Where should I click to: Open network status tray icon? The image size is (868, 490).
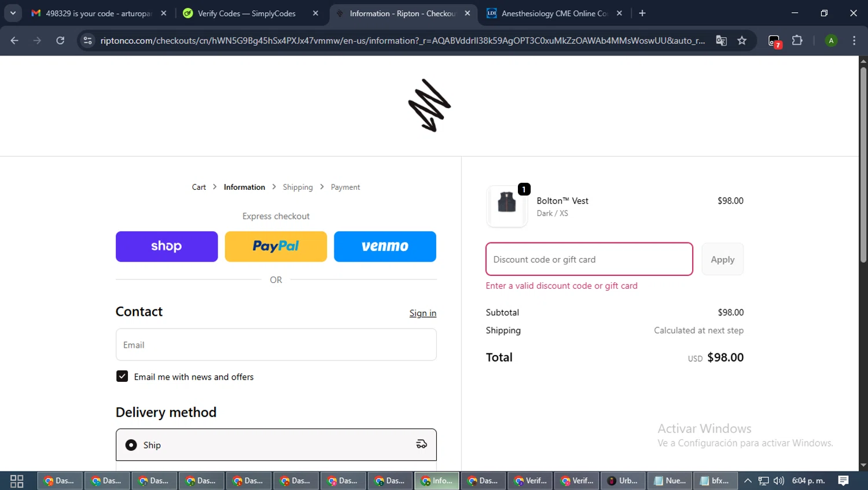(763, 481)
